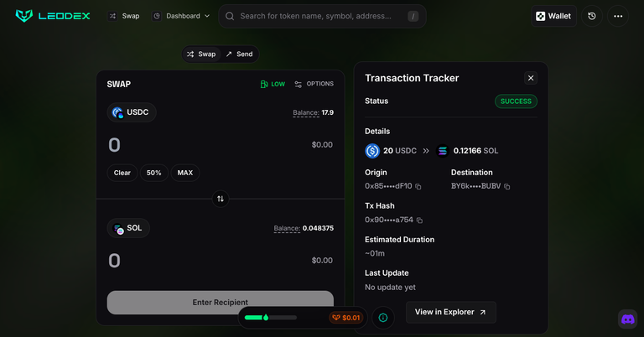644x337 pixels.
Task: Expand the Dashboard dropdown
Action: (x=181, y=16)
